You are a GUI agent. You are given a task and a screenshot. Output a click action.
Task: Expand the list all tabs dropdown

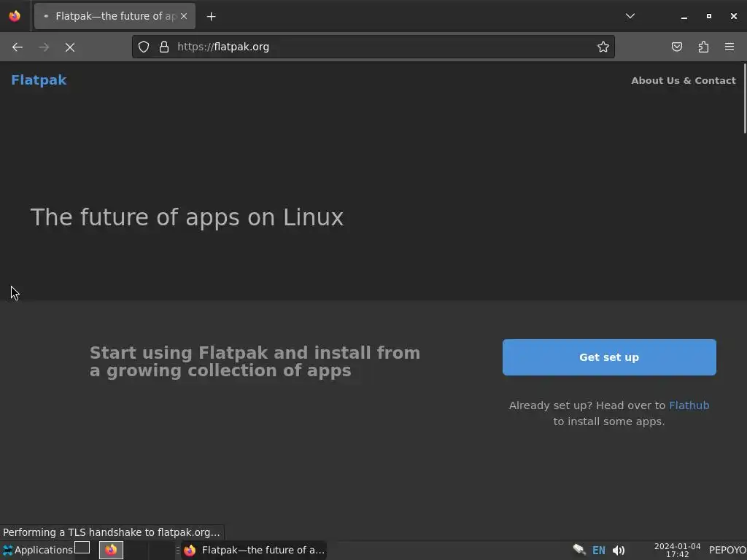(630, 16)
